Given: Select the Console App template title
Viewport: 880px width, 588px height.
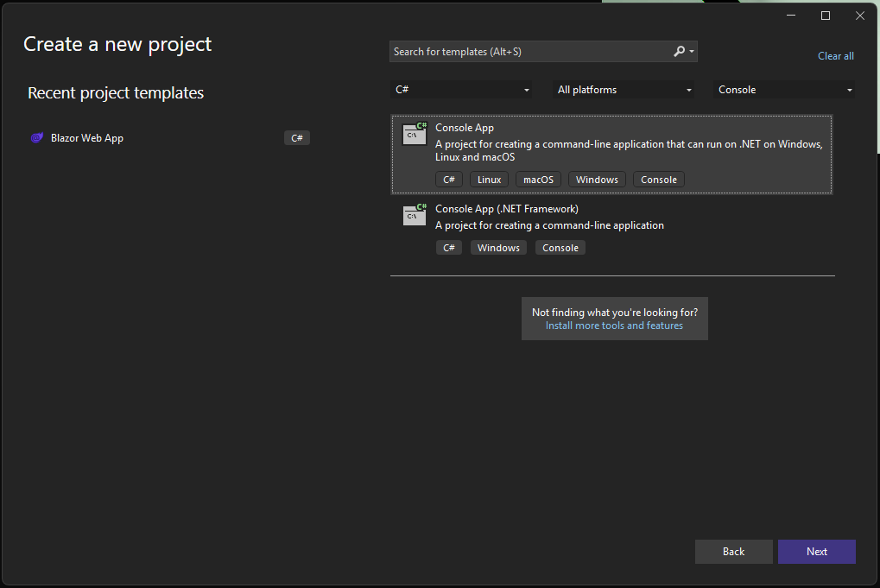Looking at the screenshot, I should (465, 128).
